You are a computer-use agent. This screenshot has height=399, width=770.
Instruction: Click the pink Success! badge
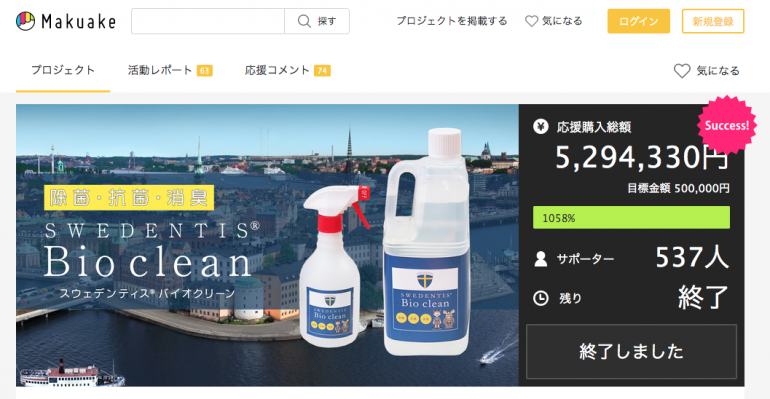[x=727, y=125]
